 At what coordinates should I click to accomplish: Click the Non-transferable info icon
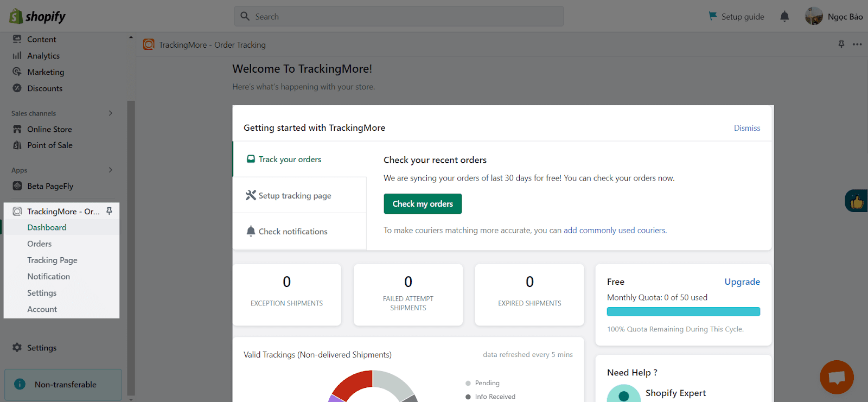click(x=20, y=384)
